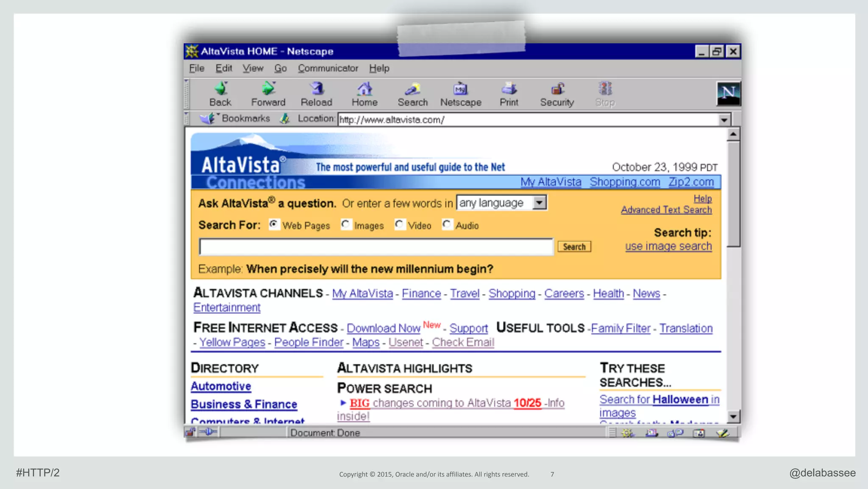Image resolution: width=868 pixels, height=489 pixels.
Task: Select the Web Pages radio button
Action: coord(274,224)
